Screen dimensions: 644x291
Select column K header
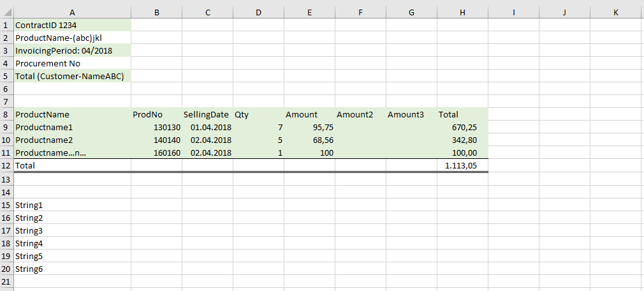[x=615, y=12]
